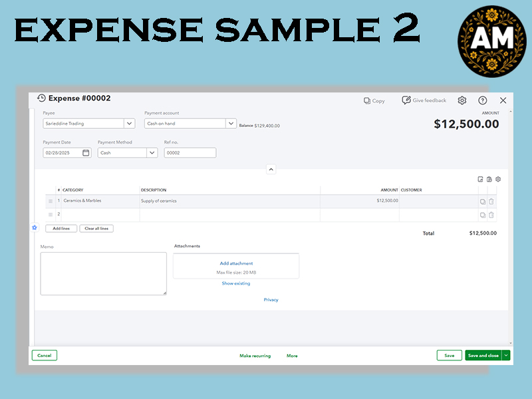The height and width of the screenshot is (399, 532).
Task: Duplicate line 1 with copy icon
Action: (x=483, y=202)
